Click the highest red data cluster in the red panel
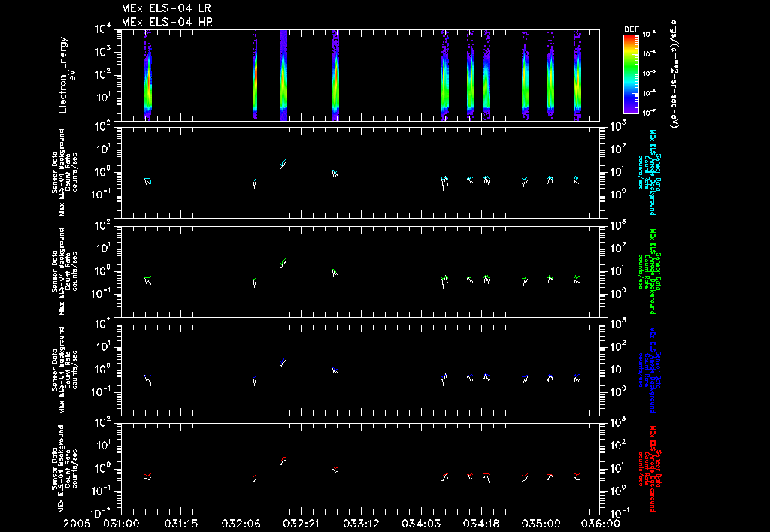Screen dimensions: 770x532 coord(283,461)
